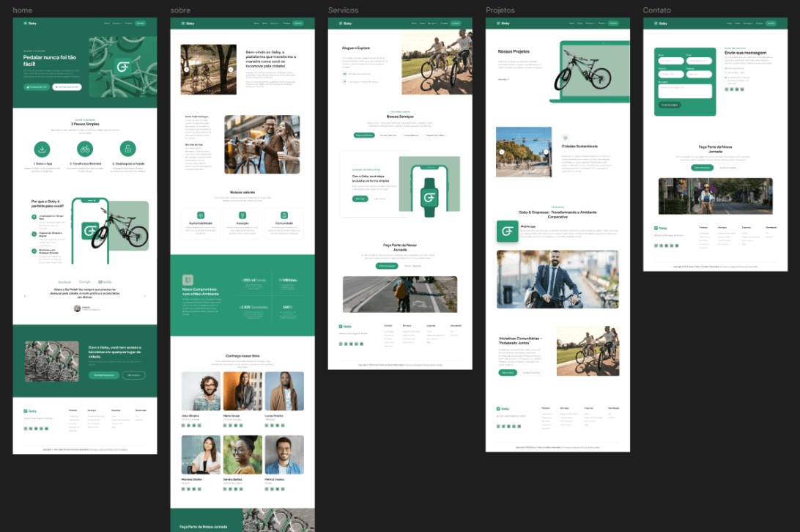Click the bicycle icon for 'Escolha sua Bicicleta'
The image size is (800, 532).
point(85,149)
